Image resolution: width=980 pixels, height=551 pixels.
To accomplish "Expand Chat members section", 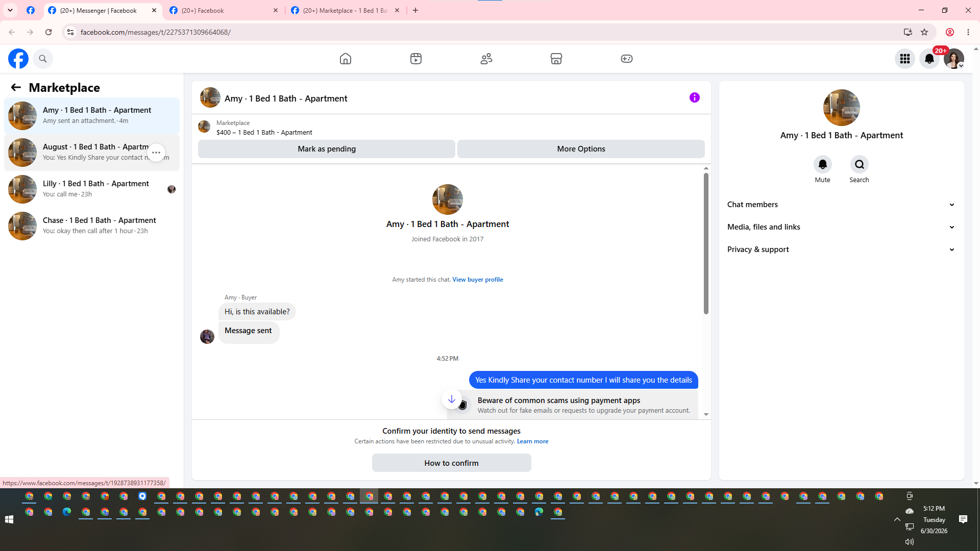I will [841, 205].
